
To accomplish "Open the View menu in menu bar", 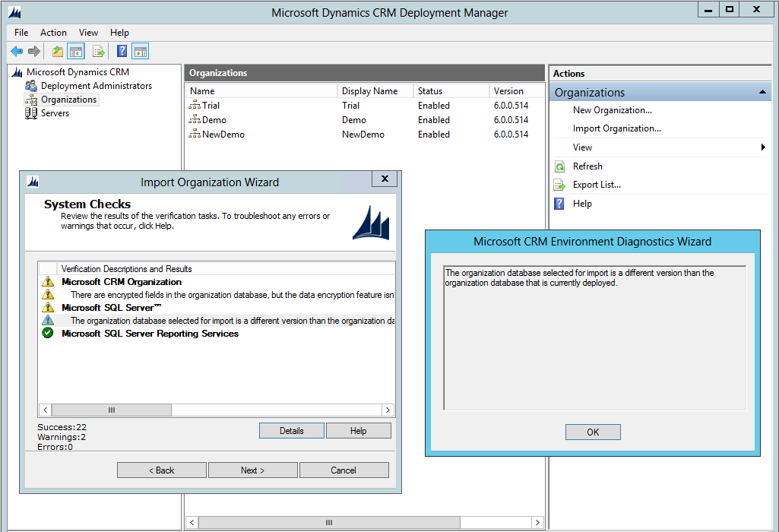I will coord(88,32).
